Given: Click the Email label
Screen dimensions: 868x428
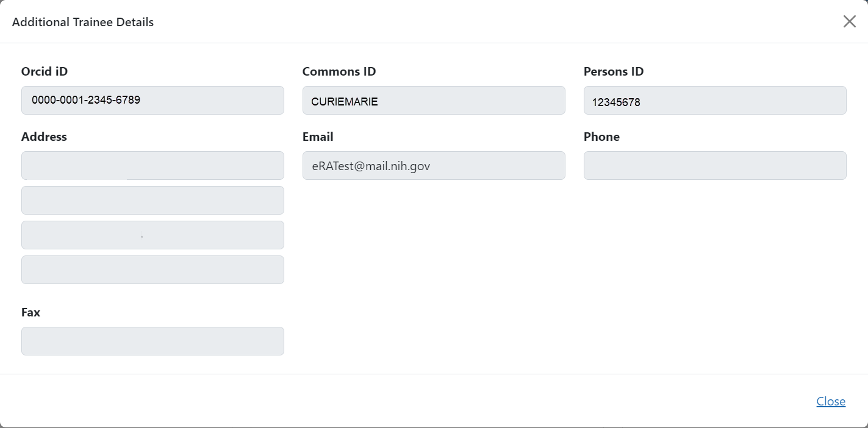Looking at the screenshot, I should pos(318,137).
